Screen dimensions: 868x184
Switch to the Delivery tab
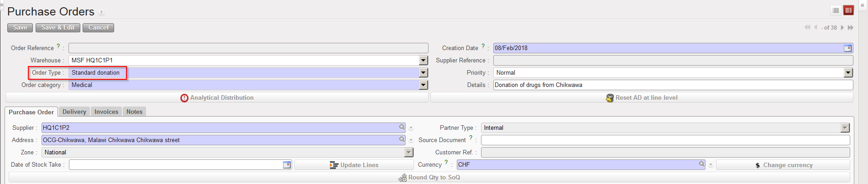point(74,112)
